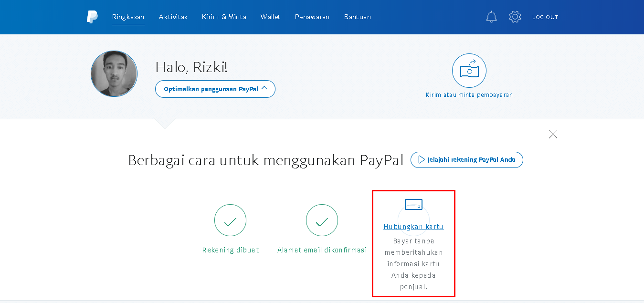644x303 pixels.
Task: Click the Rekening dibuat text
Action: (231, 250)
